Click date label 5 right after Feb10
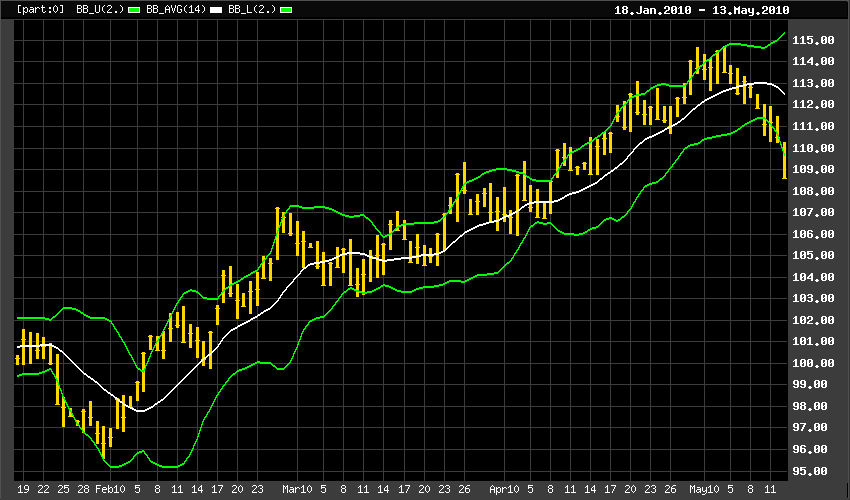This screenshot has width=850, height=500. pyautogui.click(x=137, y=490)
